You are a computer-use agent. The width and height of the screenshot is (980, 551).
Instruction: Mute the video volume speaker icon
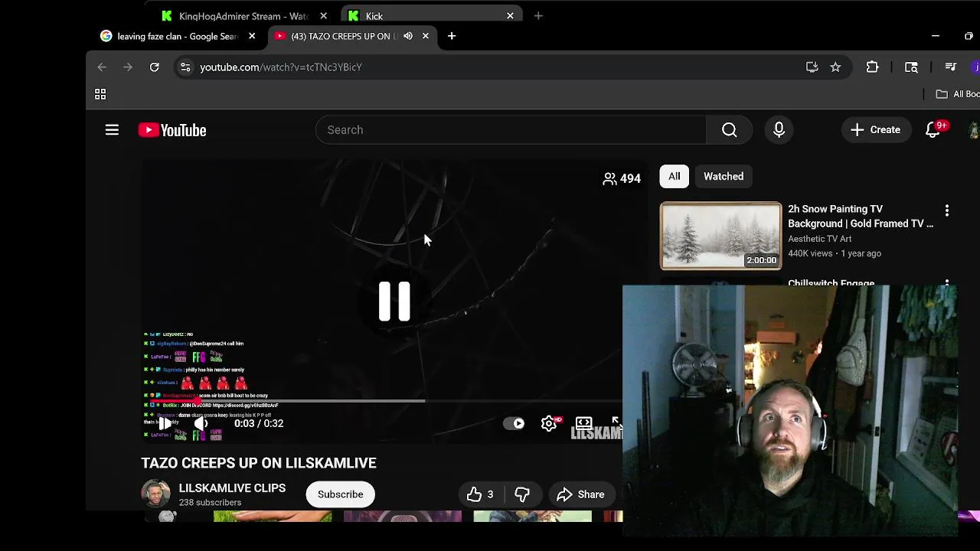(201, 423)
